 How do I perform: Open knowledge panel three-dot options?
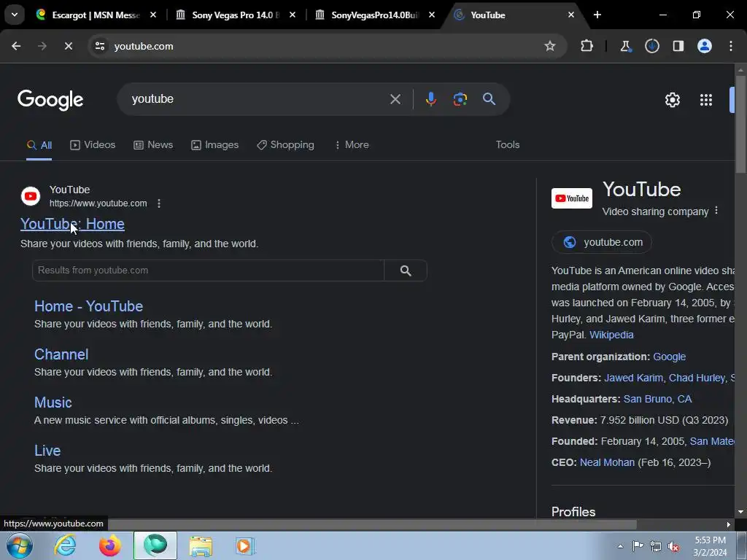coord(716,211)
